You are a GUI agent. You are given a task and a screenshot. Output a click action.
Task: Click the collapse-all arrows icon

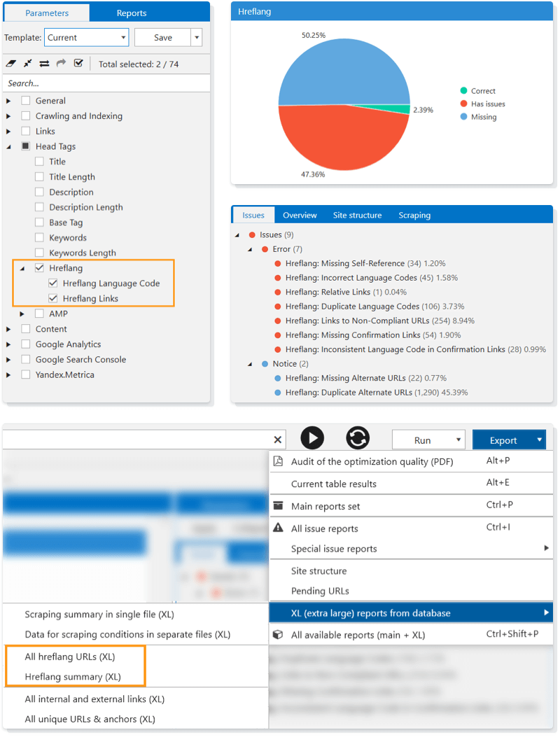click(x=27, y=64)
